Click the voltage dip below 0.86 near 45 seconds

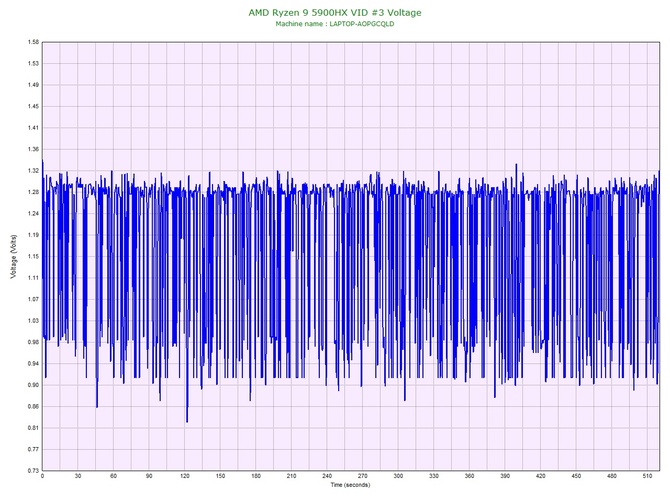point(97,407)
